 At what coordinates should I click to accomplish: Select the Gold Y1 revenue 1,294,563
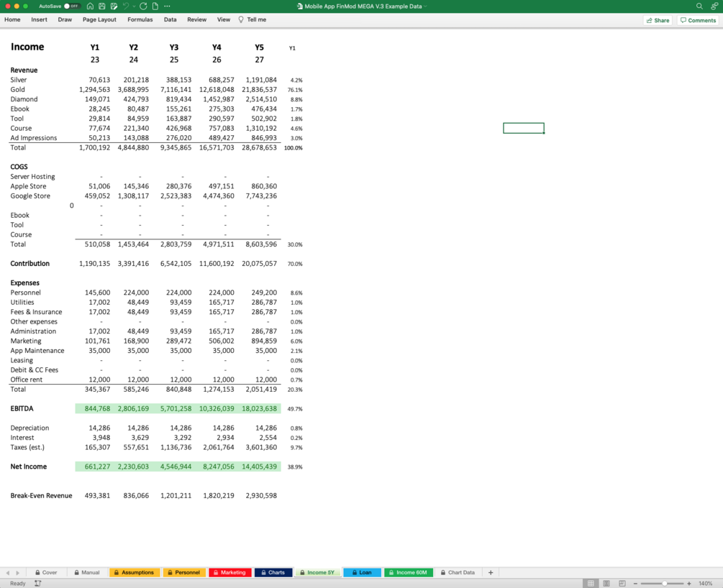(94, 89)
